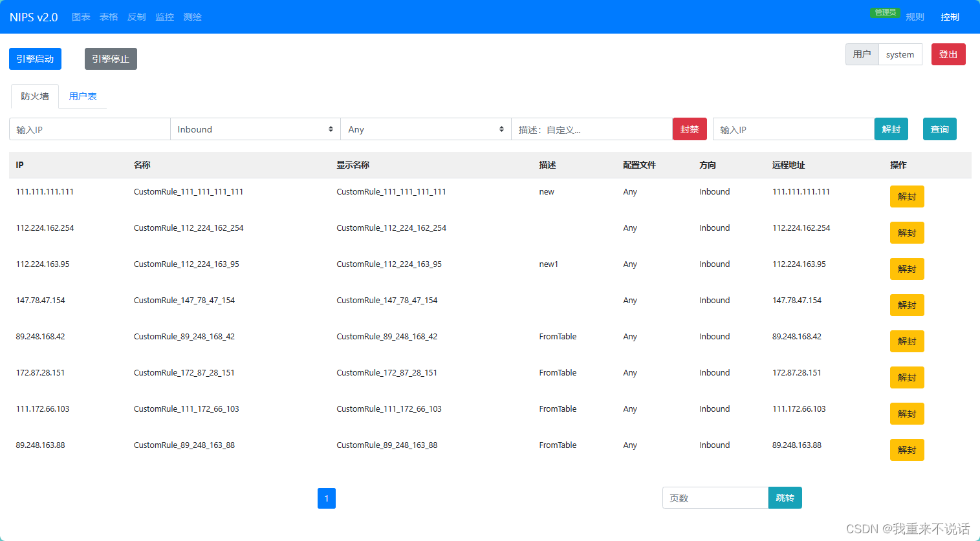Click Any in the 172.87.28.151 row
This screenshot has height=541, width=980.
coord(630,373)
